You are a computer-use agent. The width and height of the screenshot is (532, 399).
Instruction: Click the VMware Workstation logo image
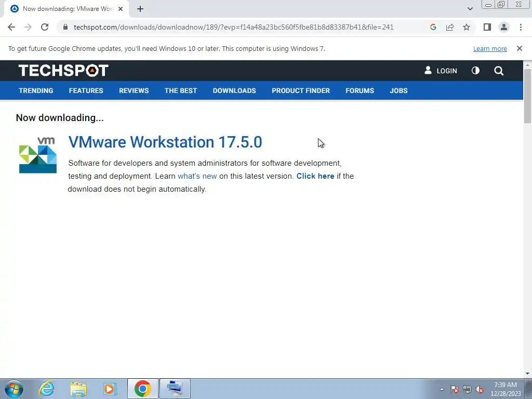(37, 155)
